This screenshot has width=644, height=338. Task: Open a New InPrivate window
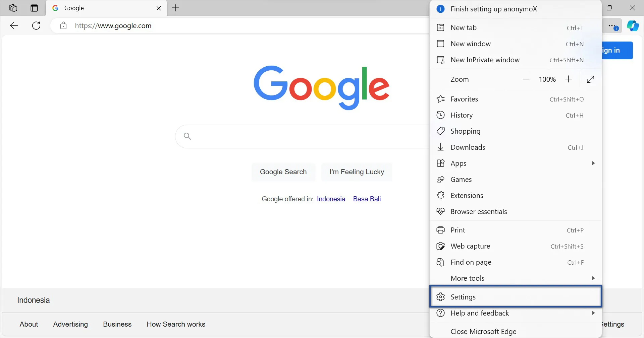pyautogui.click(x=484, y=60)
